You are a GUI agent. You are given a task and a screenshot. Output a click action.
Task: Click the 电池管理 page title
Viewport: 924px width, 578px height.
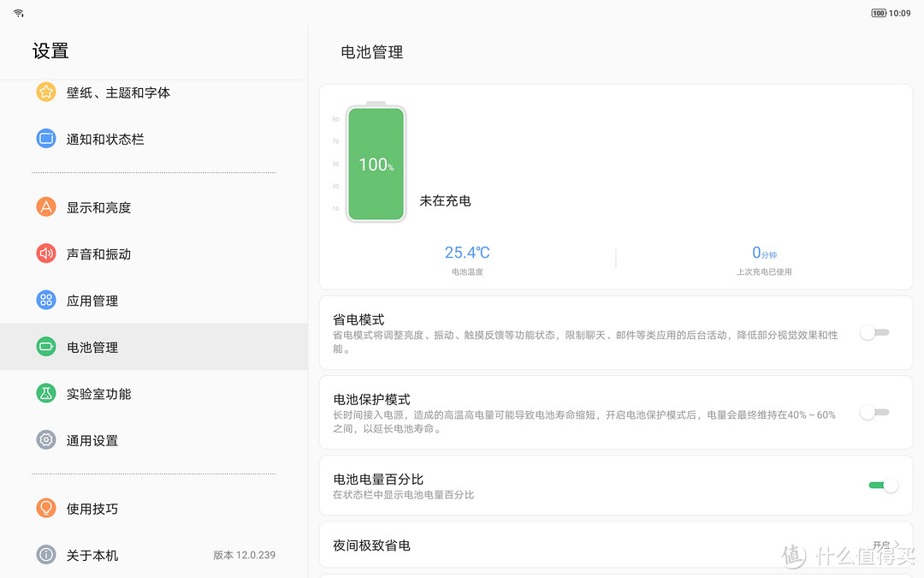pos(372,52)
